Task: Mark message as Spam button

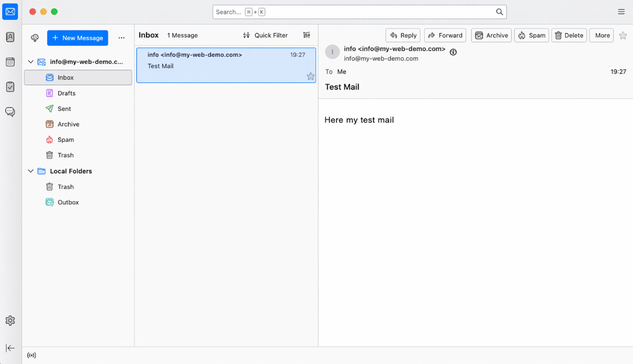Action: click(x=532, y=35)
